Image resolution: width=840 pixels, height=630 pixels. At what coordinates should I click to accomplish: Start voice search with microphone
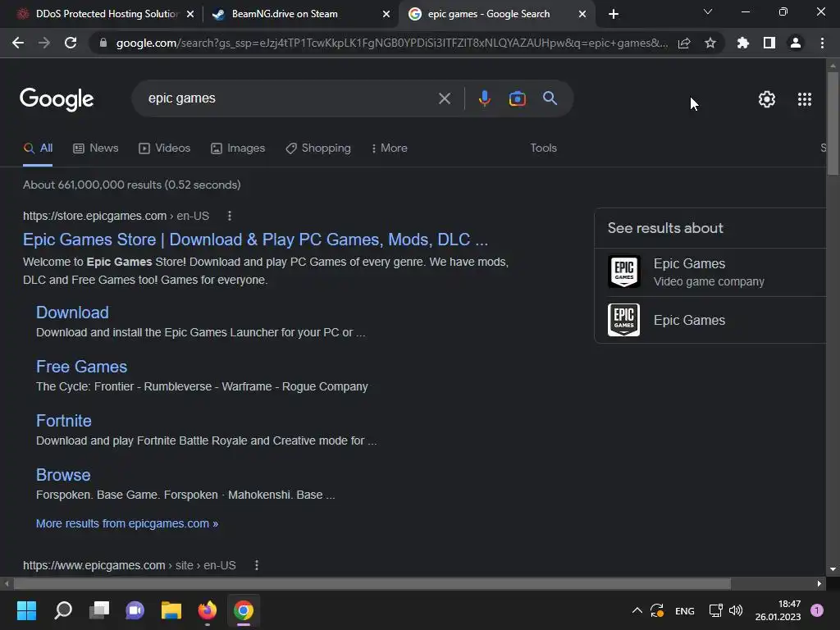(484, 98)
